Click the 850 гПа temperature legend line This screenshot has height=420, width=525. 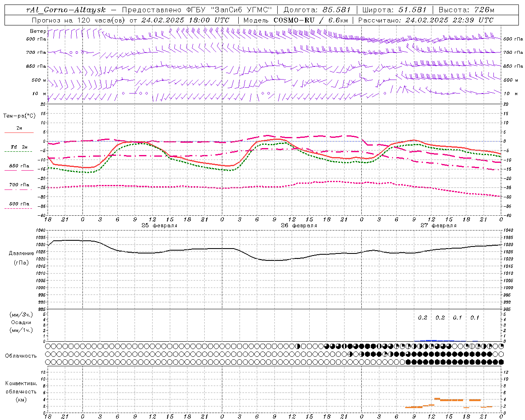(x=18, y=170)
